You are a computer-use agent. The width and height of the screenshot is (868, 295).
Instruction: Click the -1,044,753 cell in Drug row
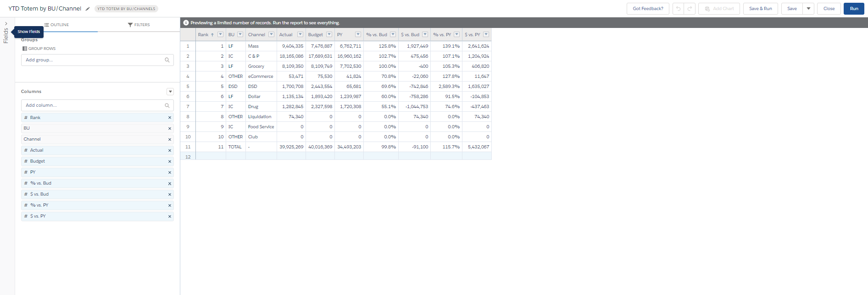click(414, 107)
